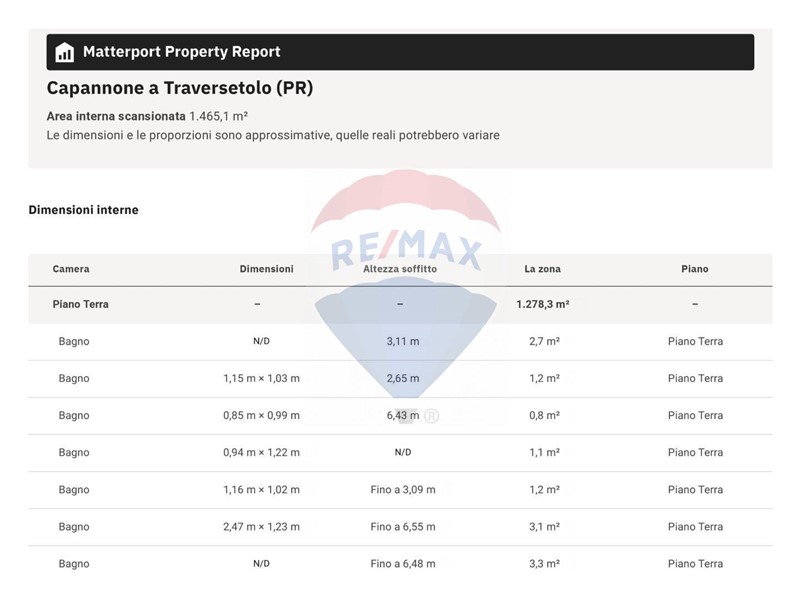800x600 pixels.
Task: Click the Area interna scansionata label
Action: (116, 116)
